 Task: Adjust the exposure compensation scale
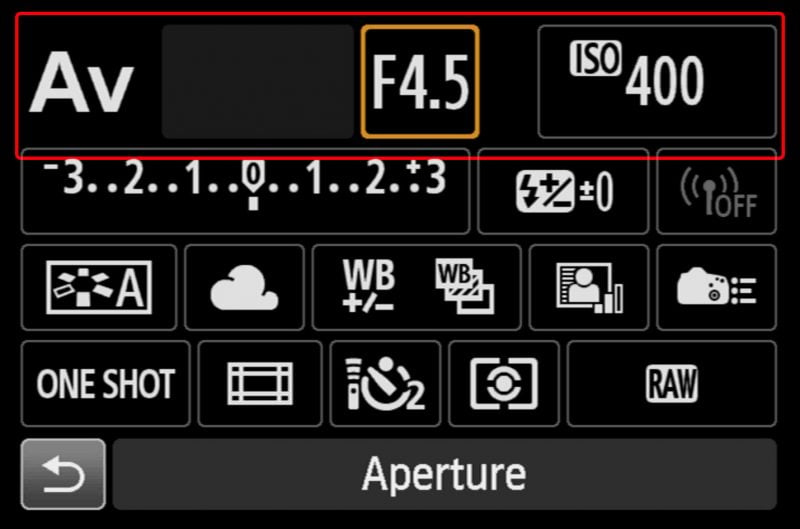pos(245,191)
